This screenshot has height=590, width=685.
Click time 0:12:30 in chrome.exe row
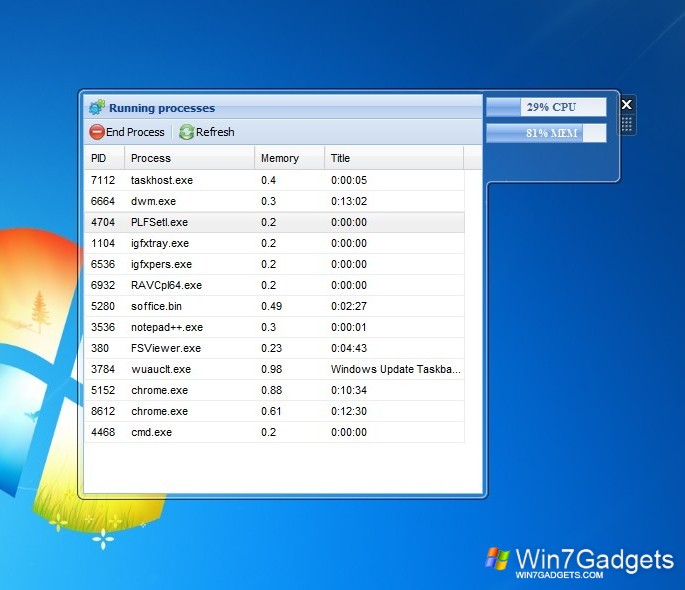coord(349,411)
